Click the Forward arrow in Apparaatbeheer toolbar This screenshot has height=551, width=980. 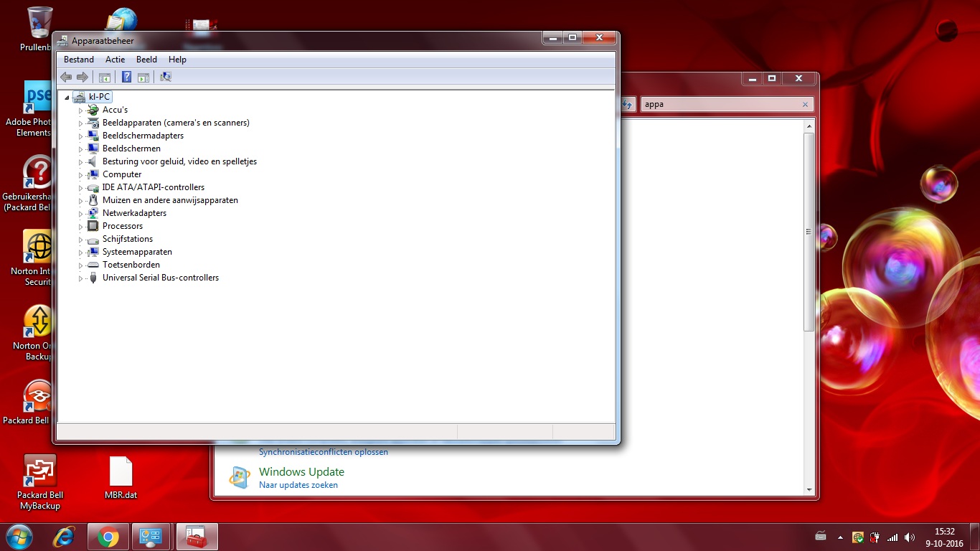pyautogui.click(x=83, y=77)
